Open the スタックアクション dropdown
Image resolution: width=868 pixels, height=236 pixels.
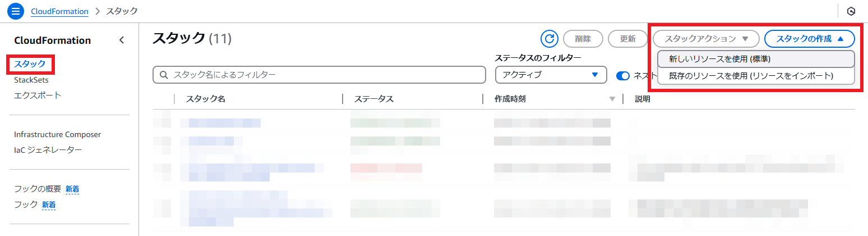(706, 39)
